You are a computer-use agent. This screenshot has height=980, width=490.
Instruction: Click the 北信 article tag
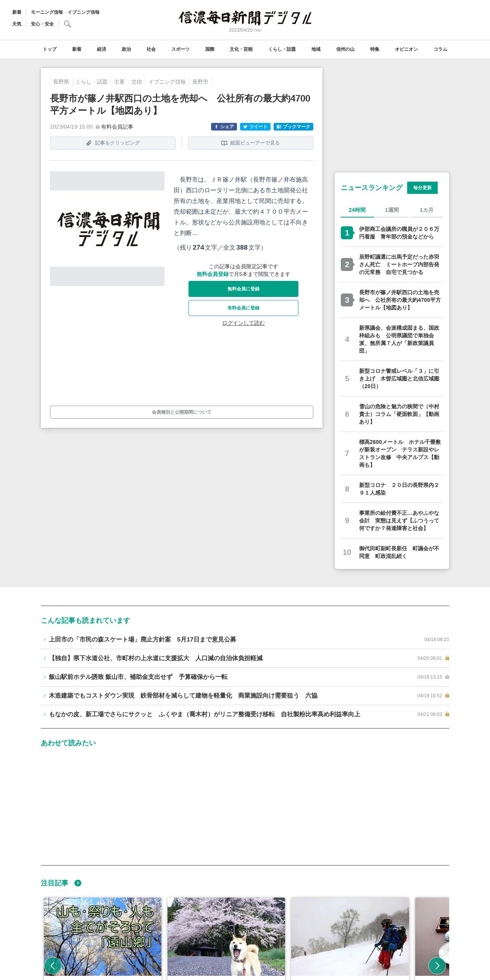tap(137, 82)
